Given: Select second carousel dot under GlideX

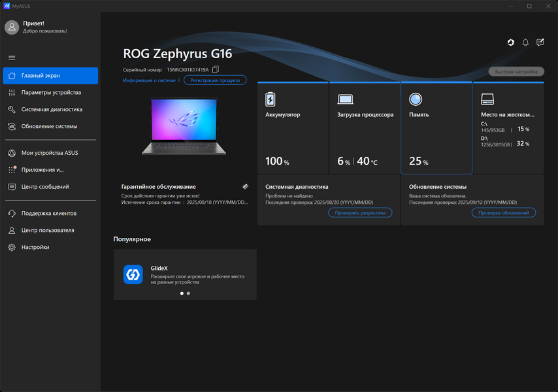Looking at the screenshot, I should click(x=188, y=293).
